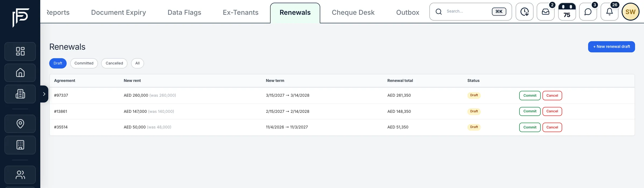
Task: Click the Status column header
Action: tap(473, 81)
